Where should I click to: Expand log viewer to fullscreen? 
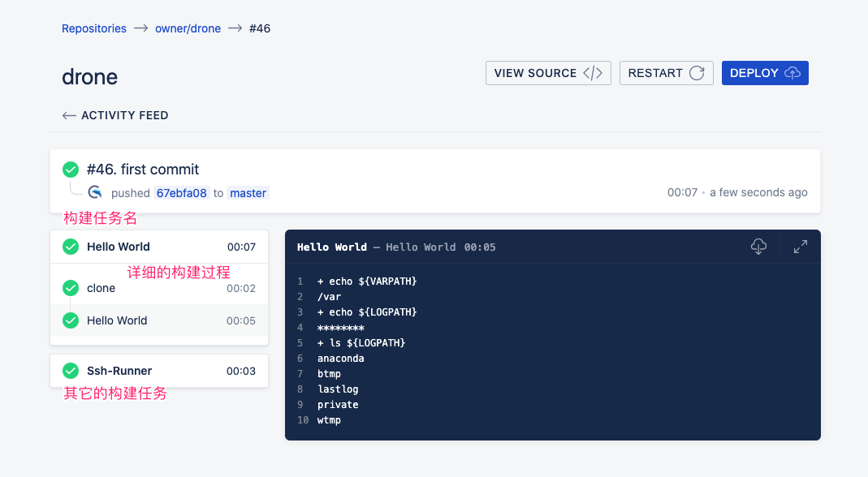(800, 247)
